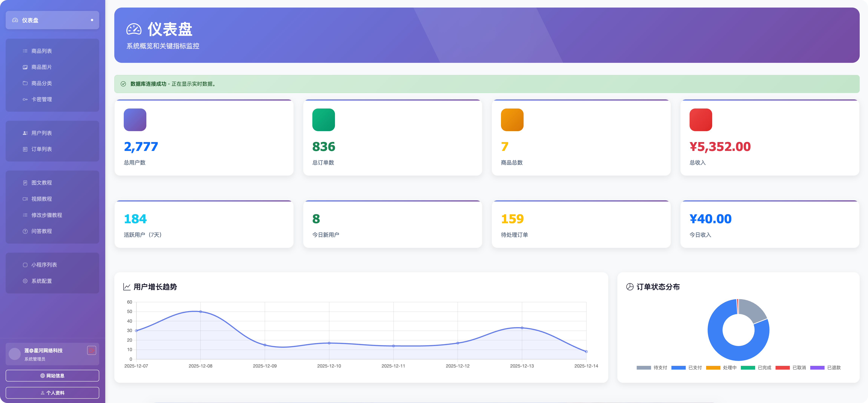This screenshot has height=403, width=868.
Task: Click the purple 总用户数 card icon
Action: click(x=135, y=120)
